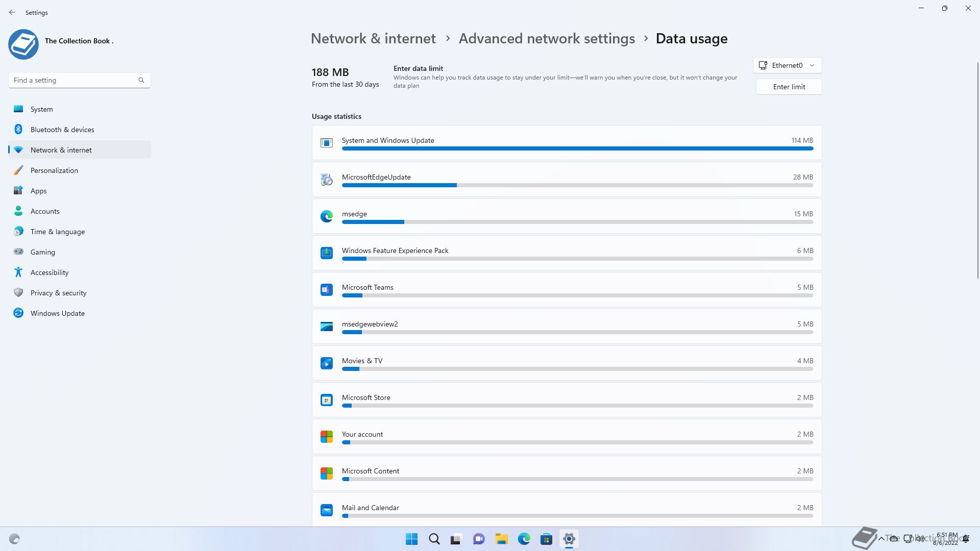Image resolution: width=980 pixels, height=551 pixels.
Task: Click the msedgewebview2 row label
Action: click(370, 324)
